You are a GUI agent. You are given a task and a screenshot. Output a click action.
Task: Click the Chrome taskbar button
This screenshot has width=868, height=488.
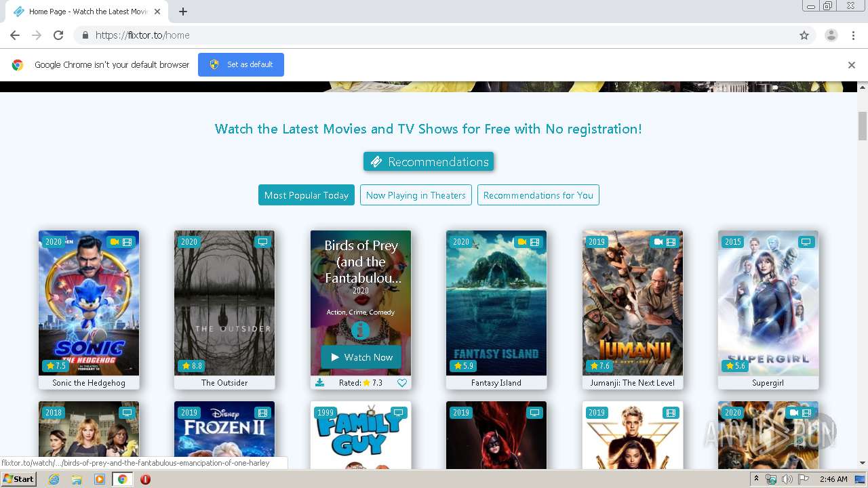(122, 479)
